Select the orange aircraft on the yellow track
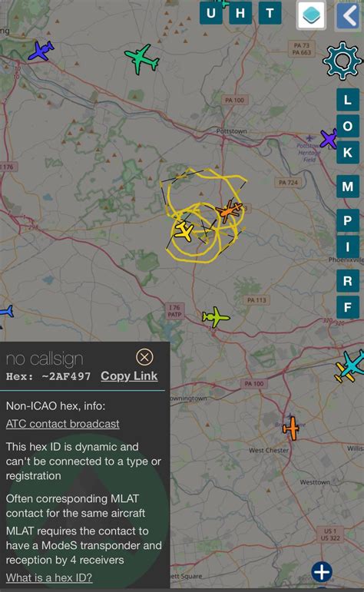The width and height of the screenshot is (364, 592). click(229, 211)
